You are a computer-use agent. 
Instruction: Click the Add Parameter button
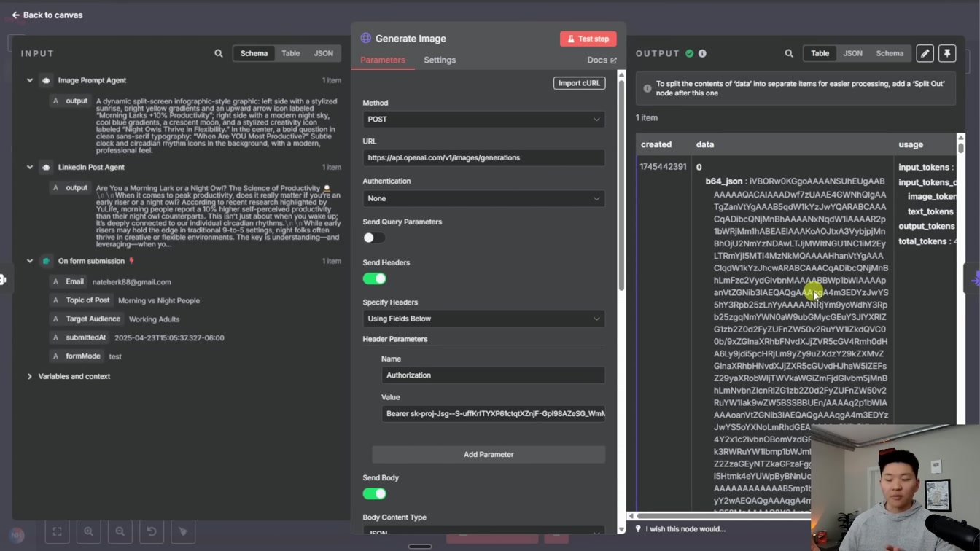point(489,454)
